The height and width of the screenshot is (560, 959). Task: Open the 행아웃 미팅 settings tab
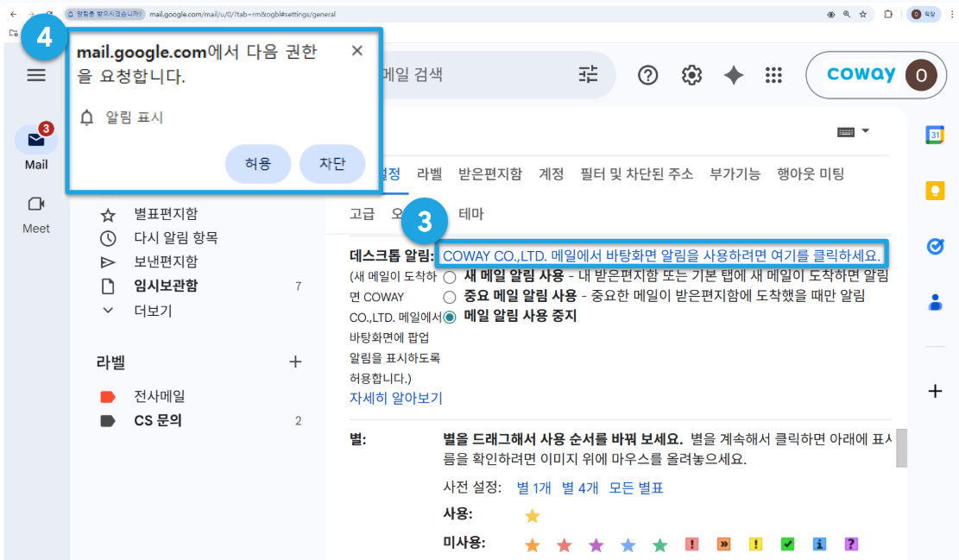pos(811,174)
